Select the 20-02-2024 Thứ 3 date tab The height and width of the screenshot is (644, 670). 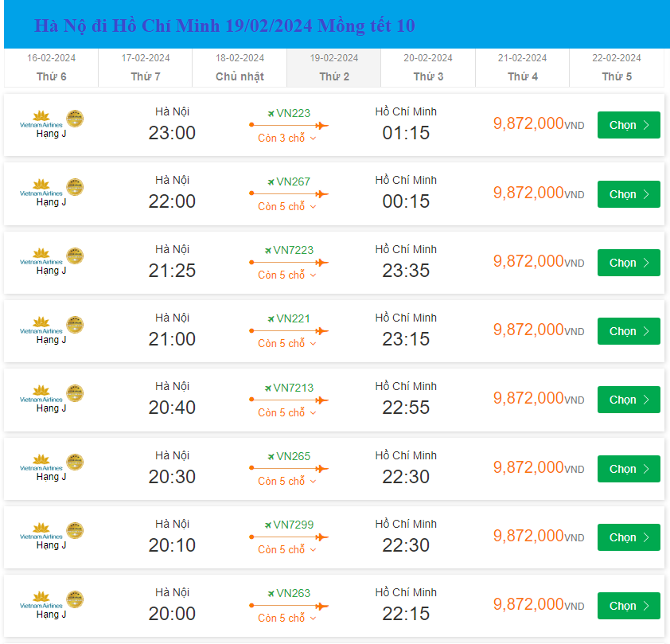pos(428,68)
